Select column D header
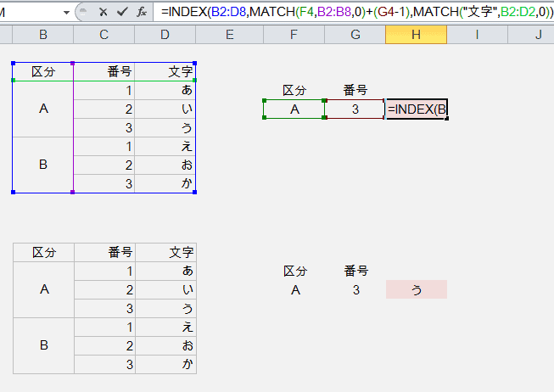Screen dimensions: 554x392 pos(165,35)
